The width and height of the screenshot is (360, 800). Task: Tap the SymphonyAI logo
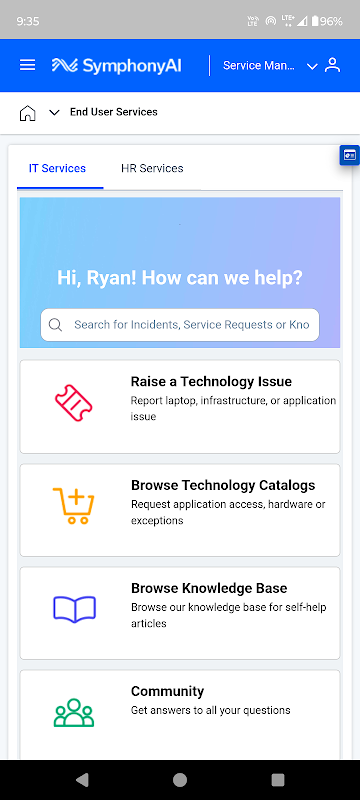click(x=116, y=65)
